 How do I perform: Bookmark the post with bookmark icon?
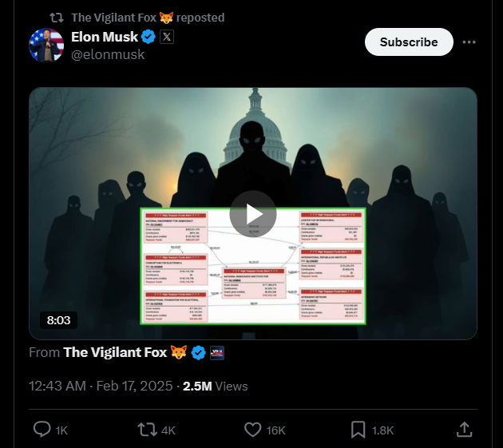point(358,430)
